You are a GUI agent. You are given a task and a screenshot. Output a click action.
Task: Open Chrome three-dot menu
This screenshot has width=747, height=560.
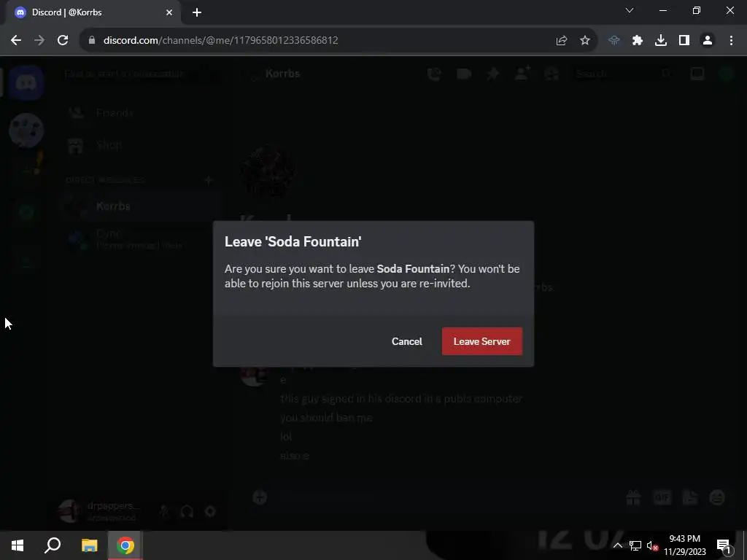[731, 41]
